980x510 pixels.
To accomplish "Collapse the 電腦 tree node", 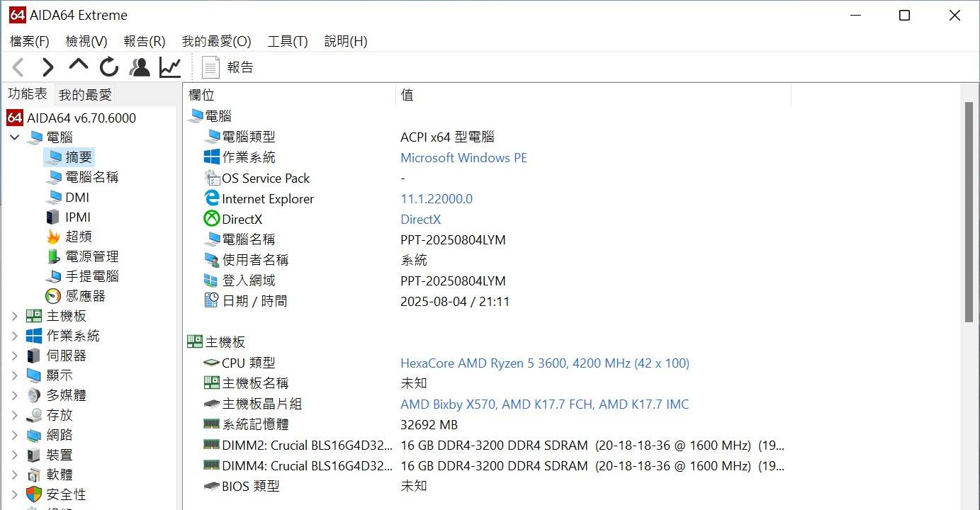I will point(14,137).
